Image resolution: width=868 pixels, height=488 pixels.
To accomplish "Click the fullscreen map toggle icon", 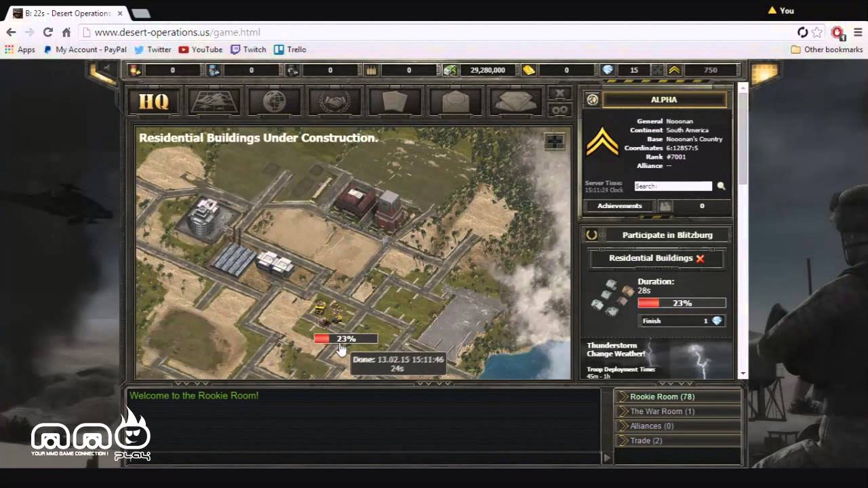I will (x=555, y=141).
